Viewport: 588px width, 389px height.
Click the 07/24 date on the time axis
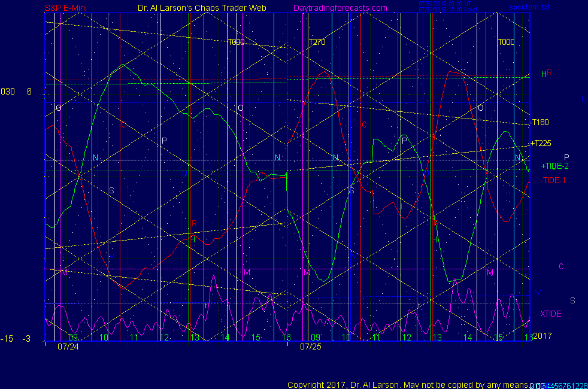67,346
